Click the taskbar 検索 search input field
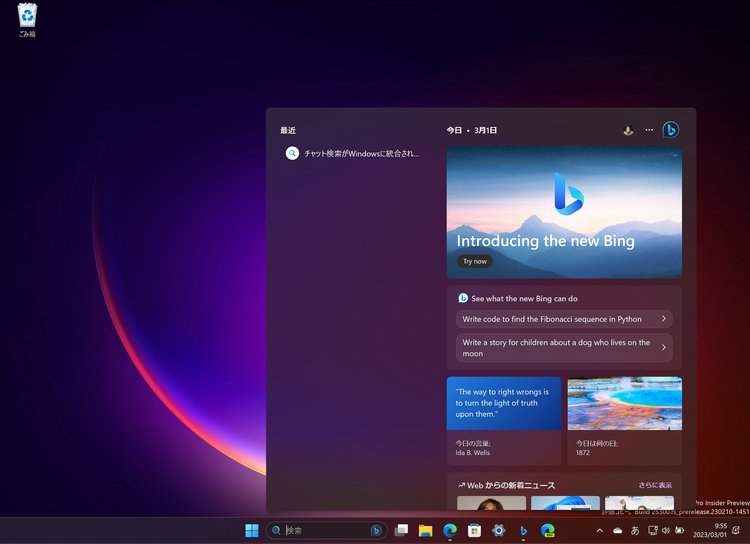 point(322,530)
